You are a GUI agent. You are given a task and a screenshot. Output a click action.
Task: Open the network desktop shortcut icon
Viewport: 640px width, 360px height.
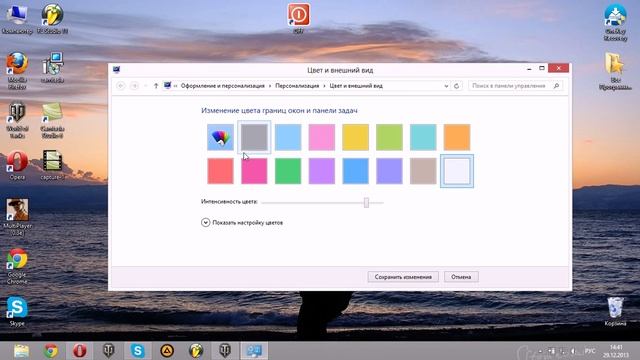52,67
